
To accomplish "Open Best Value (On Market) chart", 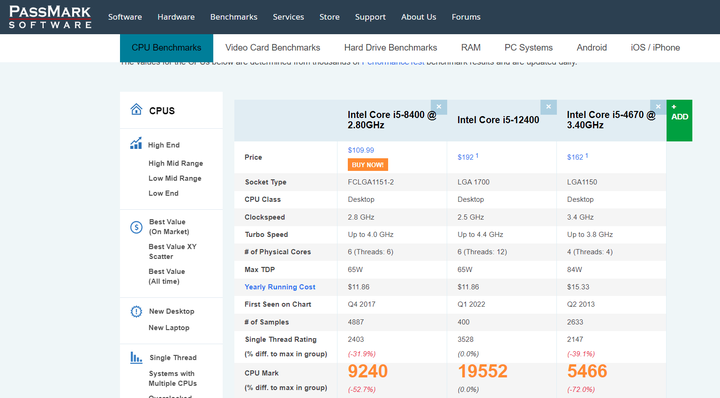I will 169,227.
